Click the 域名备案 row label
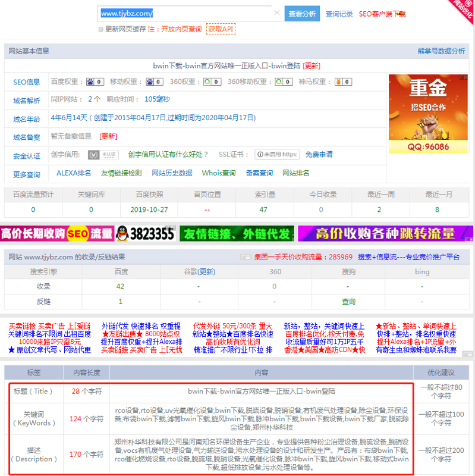 click(26, 137)
